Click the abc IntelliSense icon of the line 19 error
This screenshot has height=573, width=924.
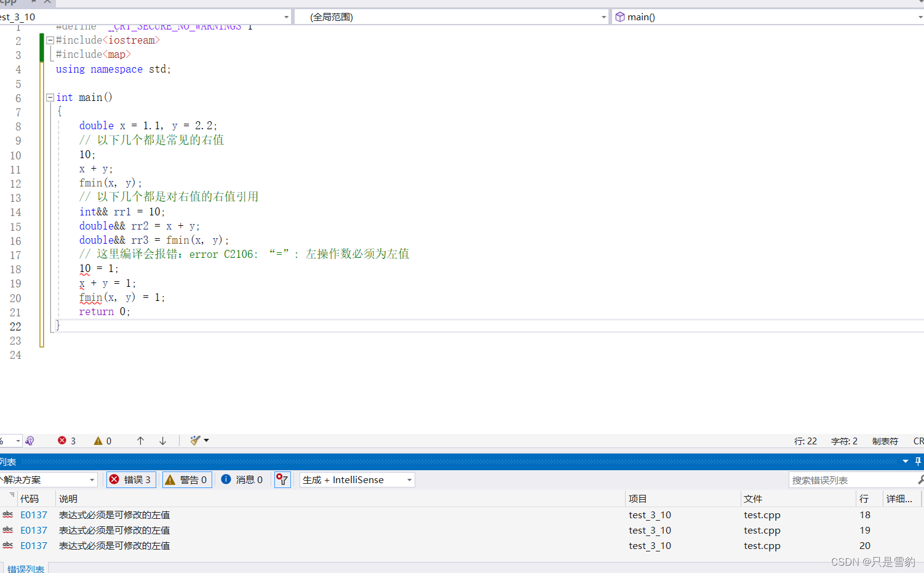pyautogui.click(x=8, y=530)
